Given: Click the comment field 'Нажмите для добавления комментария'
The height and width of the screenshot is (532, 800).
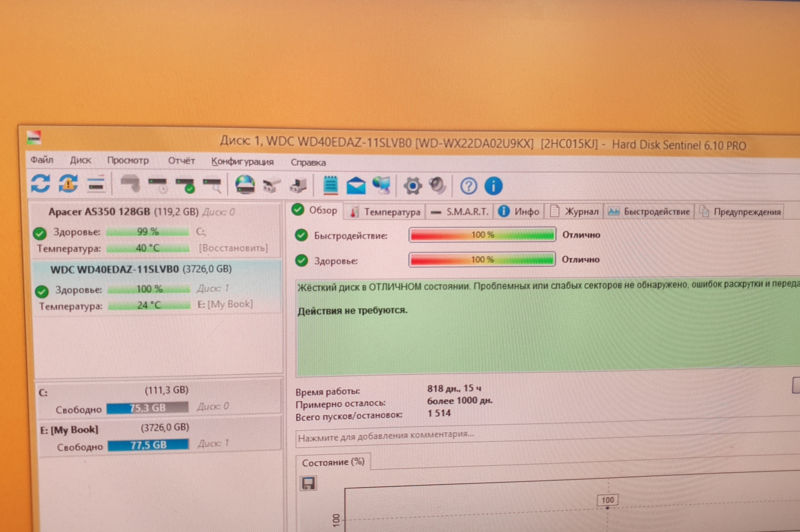Looking at the screenshot, I should point(547,434).
